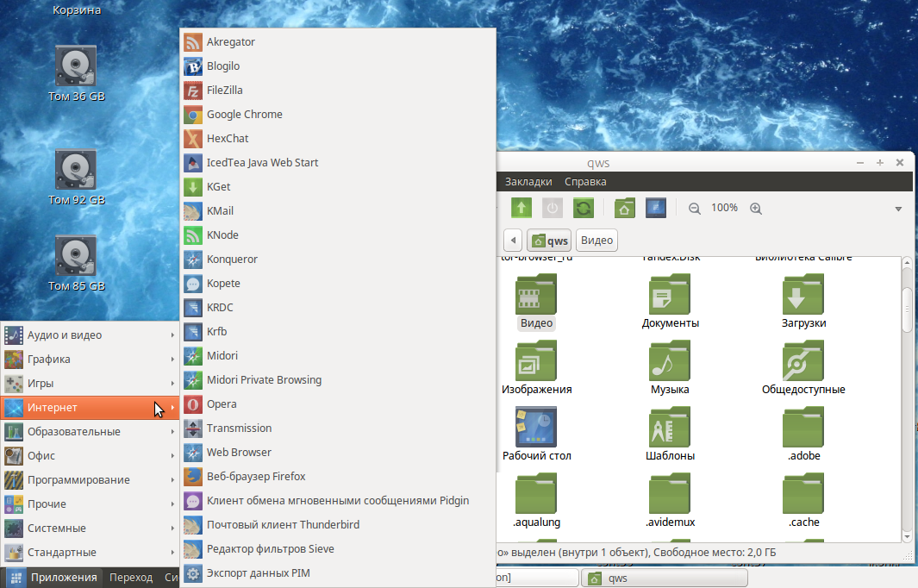Click path bar back arrow button

(x=513, y=241)
